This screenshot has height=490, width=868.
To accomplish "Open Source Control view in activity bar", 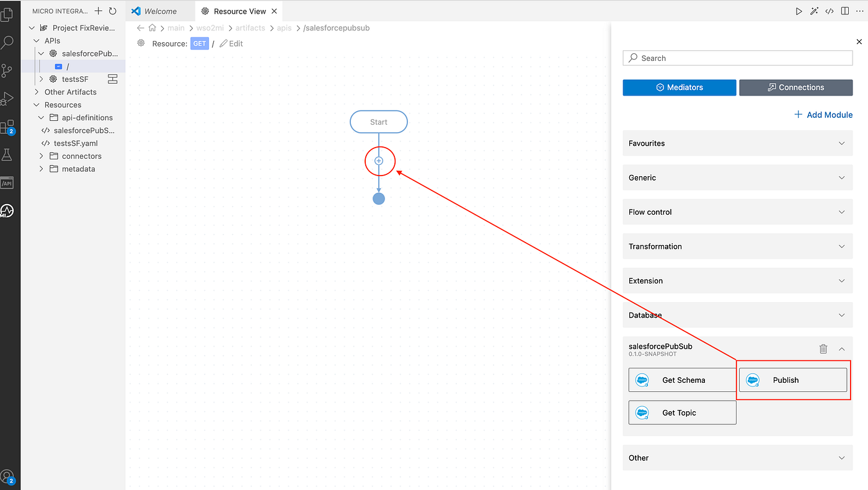I will click(x=7, y=71).
